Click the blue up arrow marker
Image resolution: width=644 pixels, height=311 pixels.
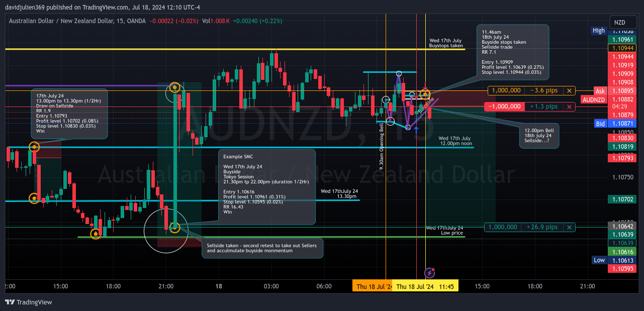coord(416,131)
